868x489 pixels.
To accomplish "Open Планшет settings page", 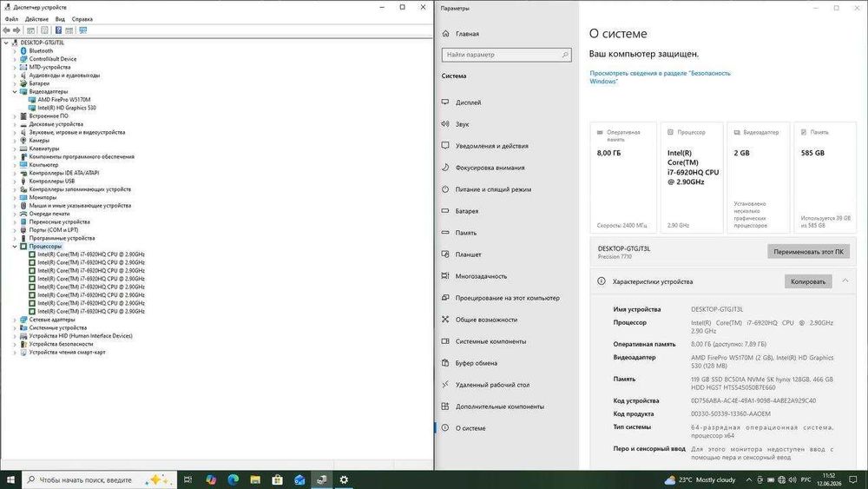I will pyautogui.click(x=469, y=254).
